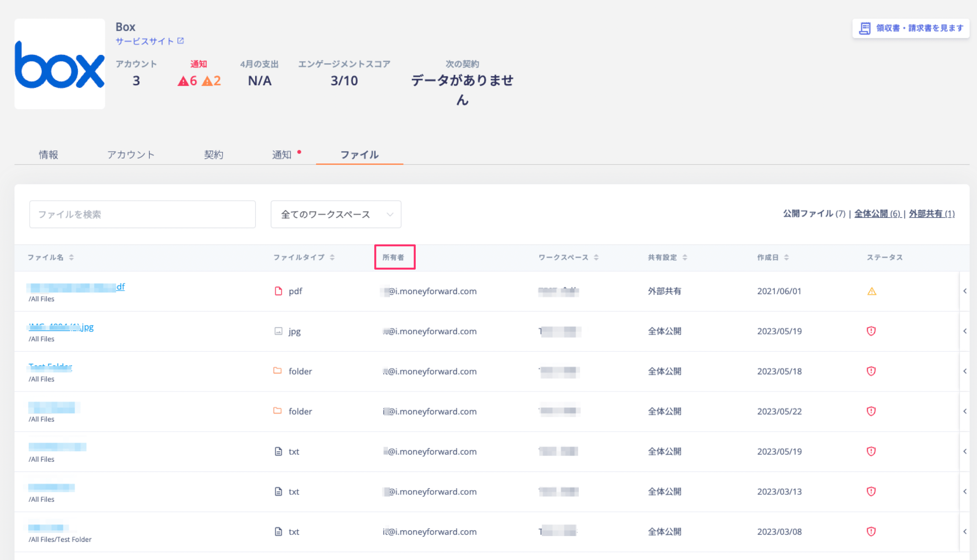Image resolution: width=977 pixels, height=560 pixels.
Task: Click the 2023/05/22 date cell
Action: tap(779, 411)
